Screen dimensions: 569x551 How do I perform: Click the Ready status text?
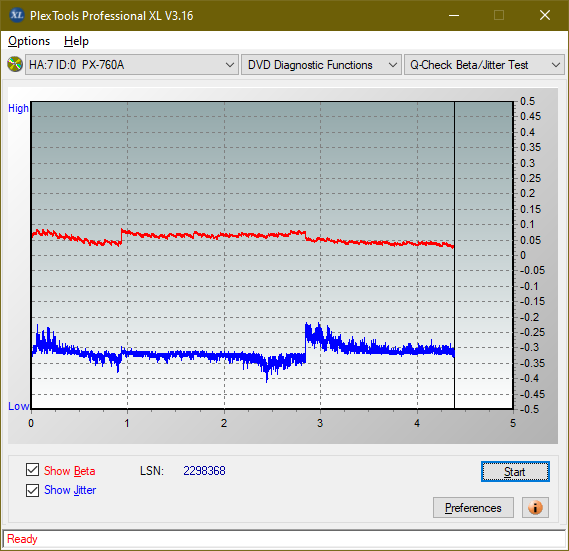coord(22,539)
